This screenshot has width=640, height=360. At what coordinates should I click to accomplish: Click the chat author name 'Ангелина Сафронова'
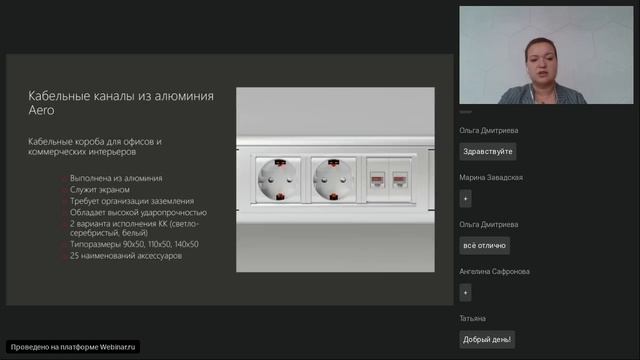494,271
